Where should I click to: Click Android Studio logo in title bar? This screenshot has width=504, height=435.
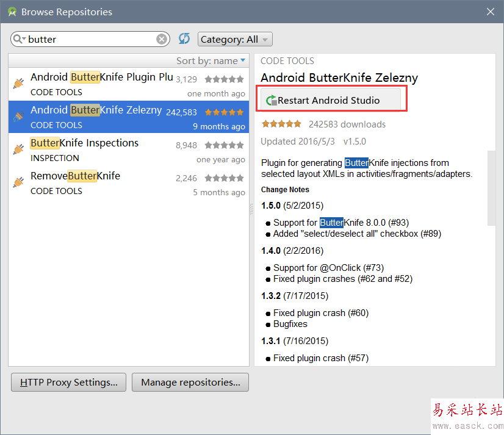coord(12,12)
